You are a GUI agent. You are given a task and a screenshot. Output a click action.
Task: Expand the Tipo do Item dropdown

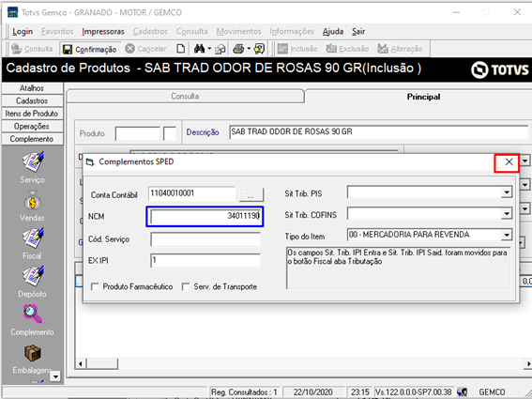click(507, 235)
